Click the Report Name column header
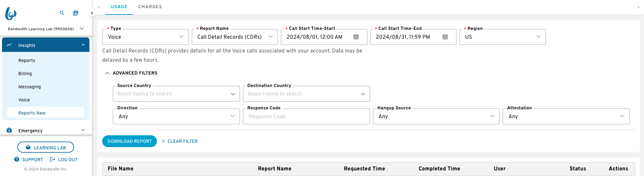This screenshot has height=176, width=644. (275, 168)
